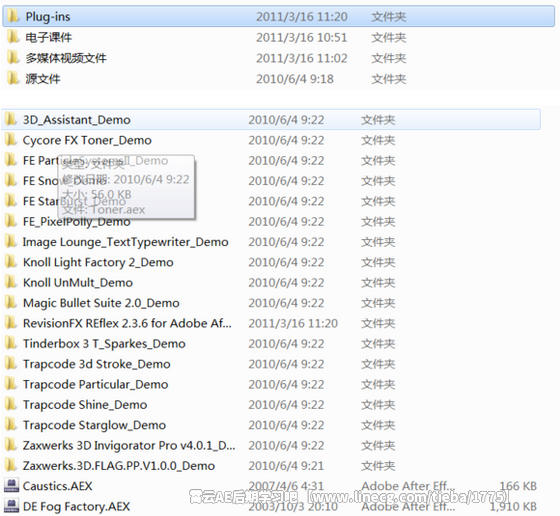560x516 pixels.
Task: Click 文件夹 type in the 源文件 row
Action: tap(389, 79)
